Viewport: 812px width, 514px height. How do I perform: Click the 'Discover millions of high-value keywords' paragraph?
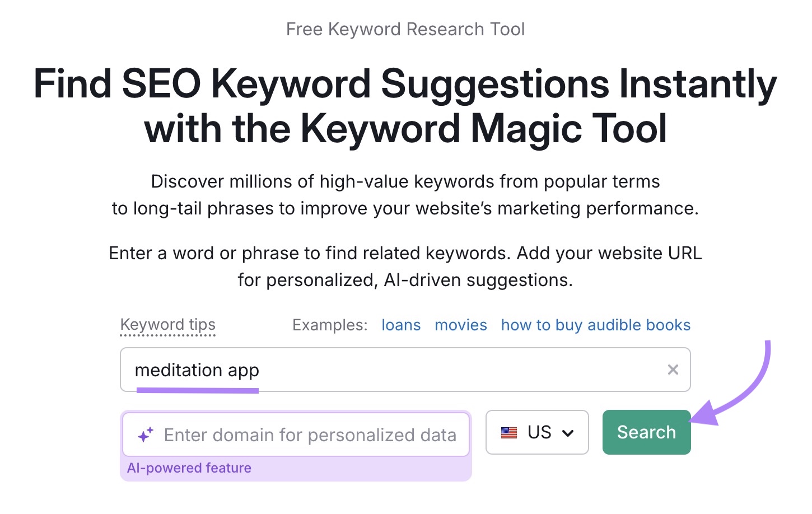[x=405, y=195]
